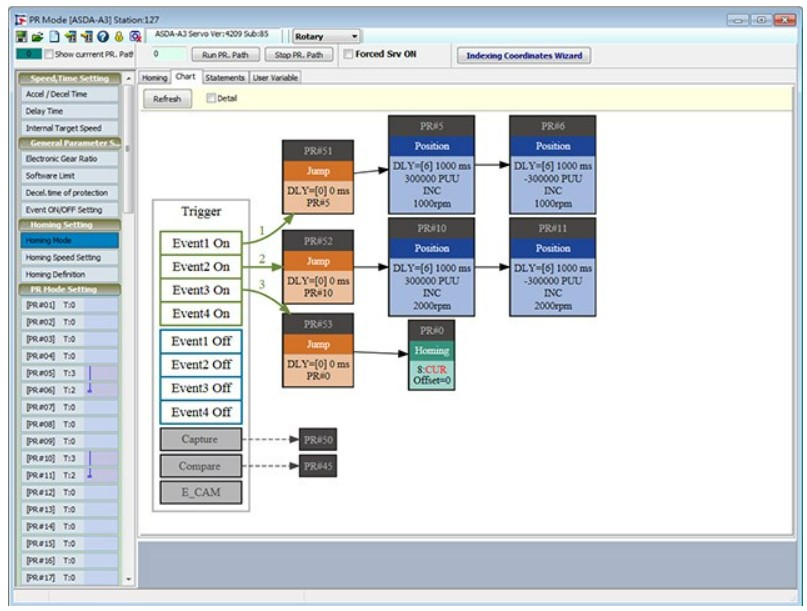Collapse the Homing Setting section header
This screenshot has height=611, width=807.
click(x=69, y=225)
